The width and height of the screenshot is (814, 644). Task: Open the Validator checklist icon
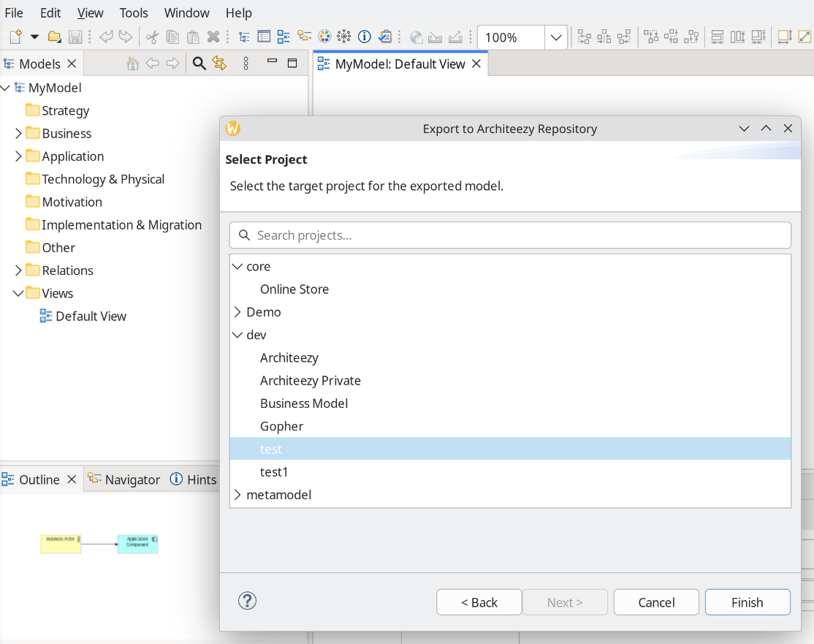pyautogui.click(x=385, y=37)
